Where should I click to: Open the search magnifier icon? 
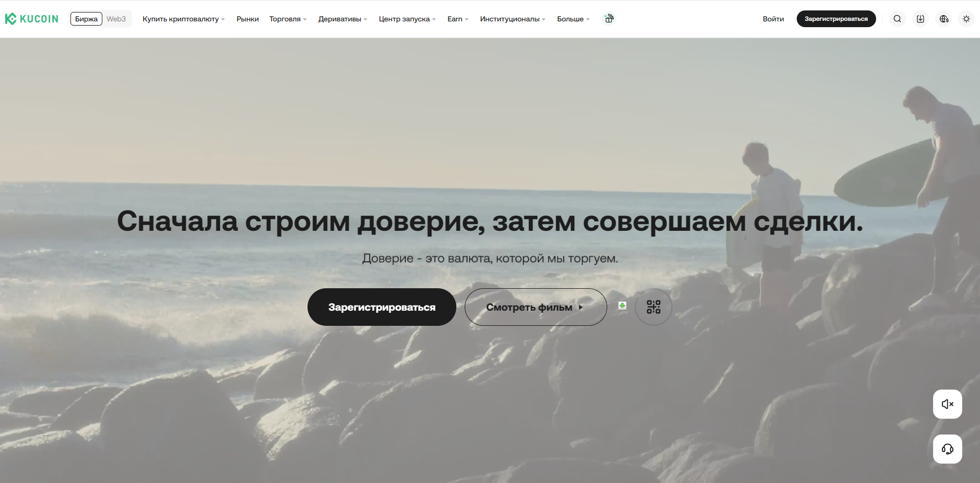[897, 19]
